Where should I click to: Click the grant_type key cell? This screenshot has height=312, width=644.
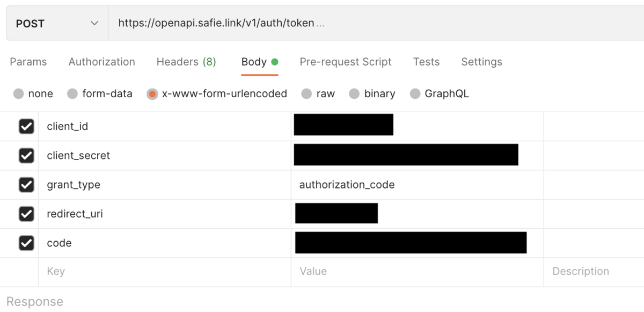pyautogui.click(x=165, y=185)
